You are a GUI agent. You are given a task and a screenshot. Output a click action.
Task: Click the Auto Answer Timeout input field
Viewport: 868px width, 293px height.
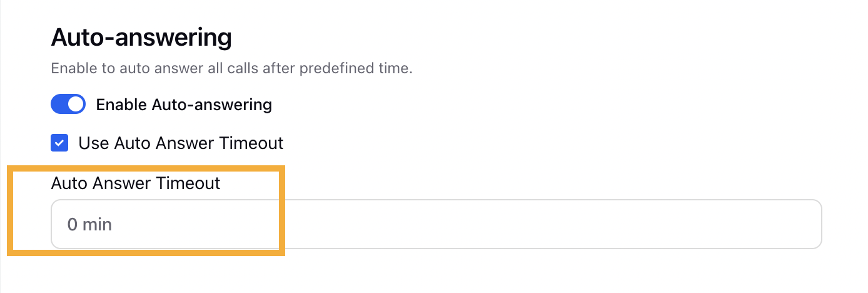[436, 224]
